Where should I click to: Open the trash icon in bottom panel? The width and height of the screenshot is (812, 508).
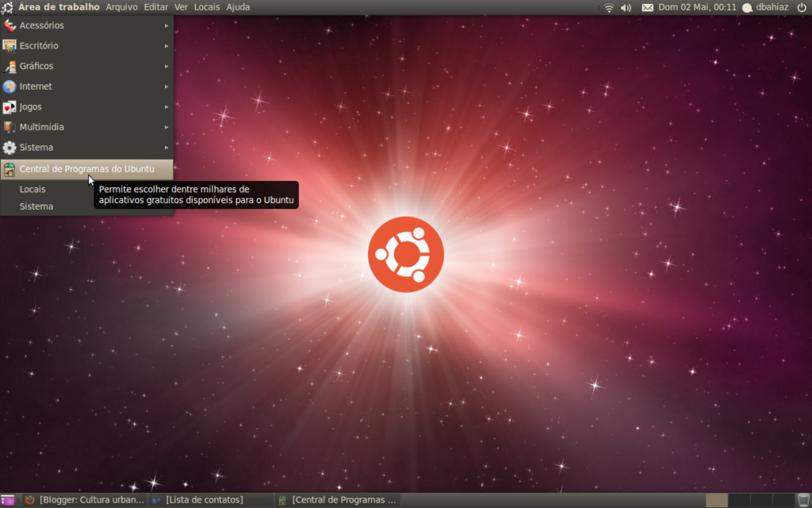(x=803, y=500)
